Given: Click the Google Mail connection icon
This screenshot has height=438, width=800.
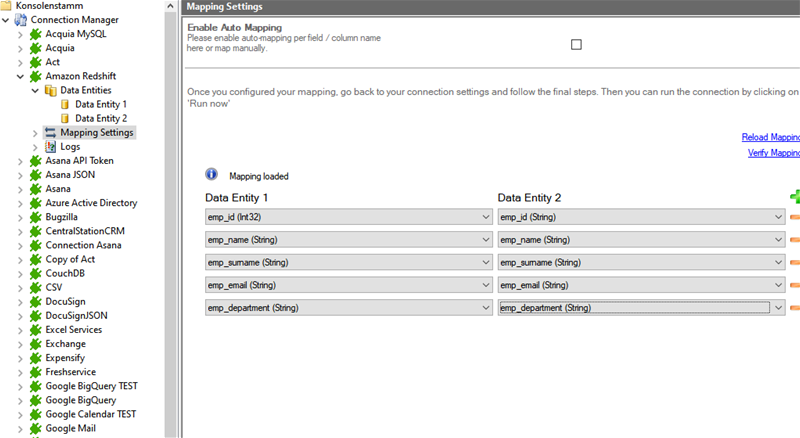Looking at the screenshot, I should (x=36, y=428).
